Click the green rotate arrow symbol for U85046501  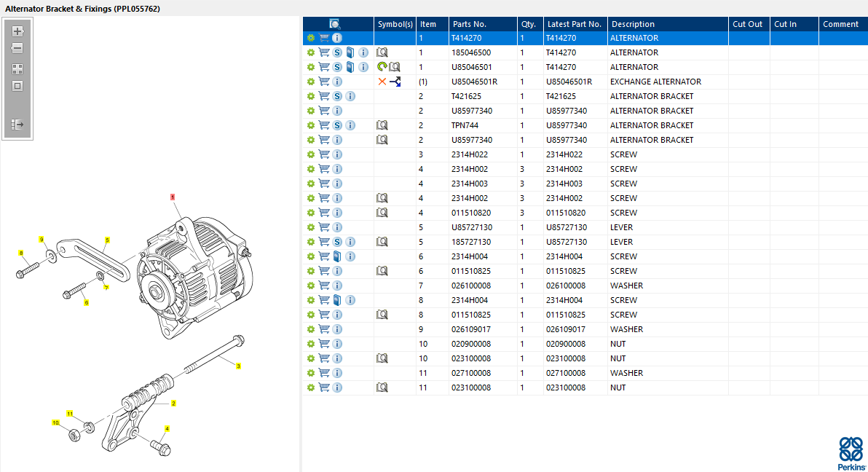(x=382, y=67)
